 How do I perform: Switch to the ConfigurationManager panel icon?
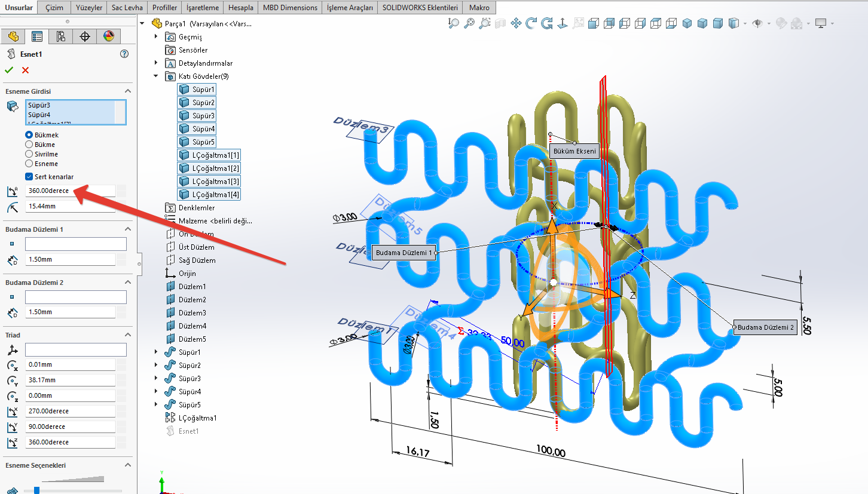pos(60,36)
